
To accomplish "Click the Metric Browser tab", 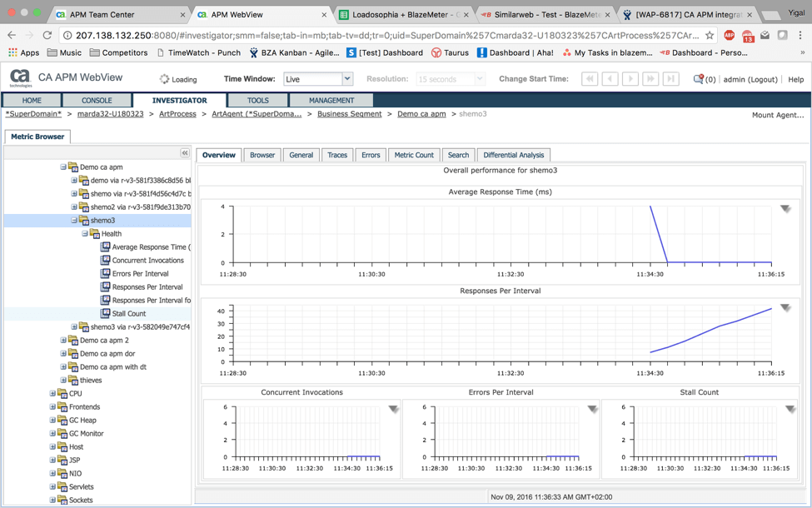I will pos(37,137).
